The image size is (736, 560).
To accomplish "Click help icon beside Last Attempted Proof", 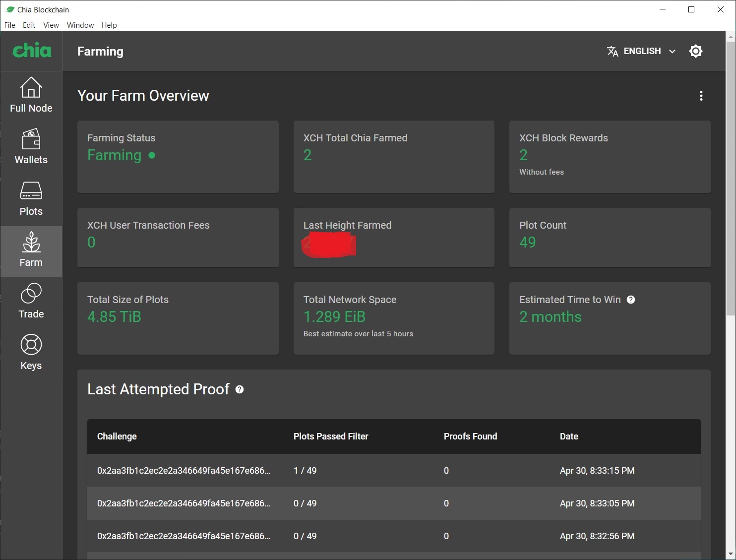I will point(240,389).
